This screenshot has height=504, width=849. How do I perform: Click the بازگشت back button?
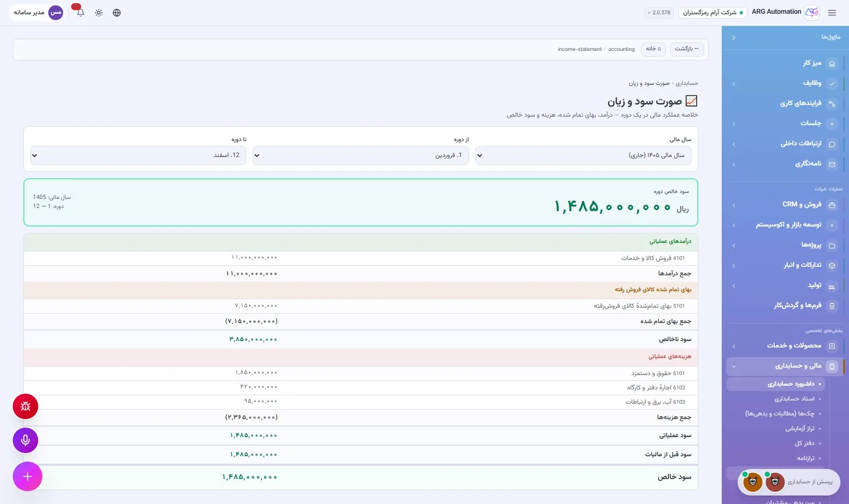click(x=687, y=49)
